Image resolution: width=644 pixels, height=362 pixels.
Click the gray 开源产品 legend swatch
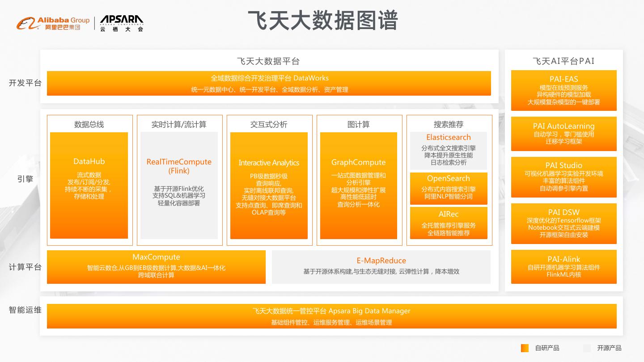pyautogui.click(x=587, y=348)
